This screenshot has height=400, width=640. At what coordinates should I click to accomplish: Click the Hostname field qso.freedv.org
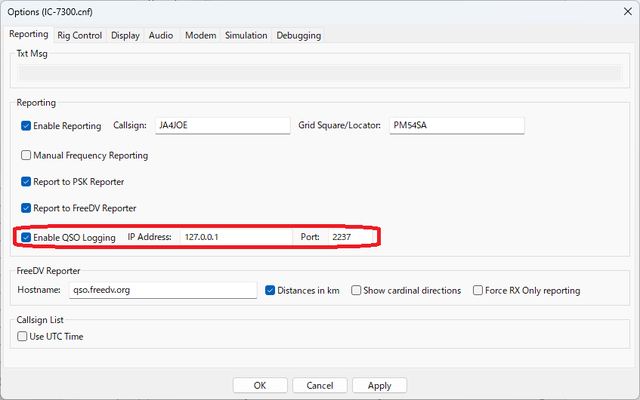pyautogui.click(x=163, y=290)
